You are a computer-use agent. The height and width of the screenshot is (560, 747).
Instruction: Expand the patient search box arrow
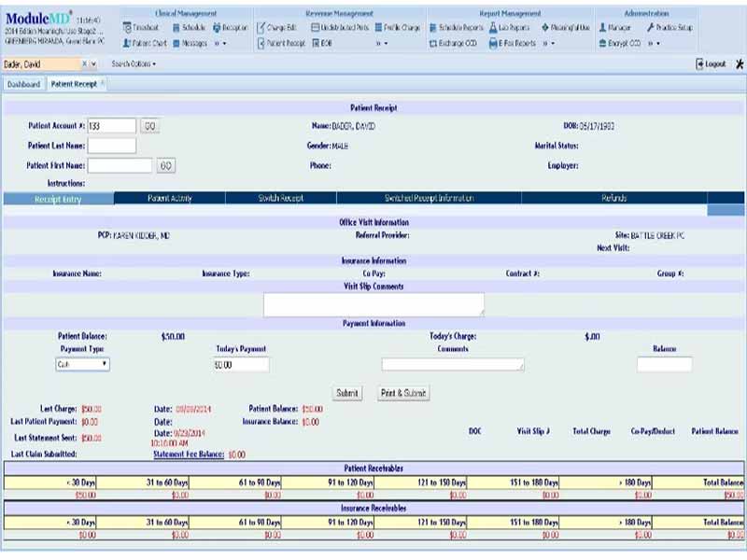[93, 63]
